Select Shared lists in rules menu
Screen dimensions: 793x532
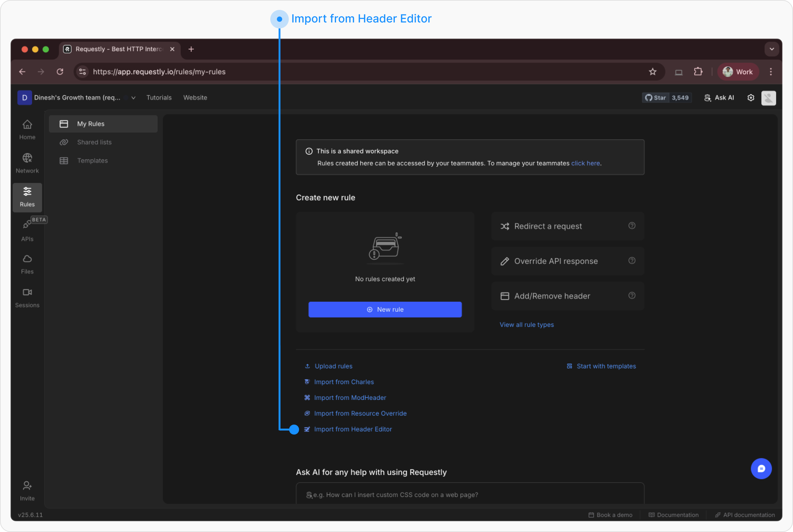click(x=94, y=142)
